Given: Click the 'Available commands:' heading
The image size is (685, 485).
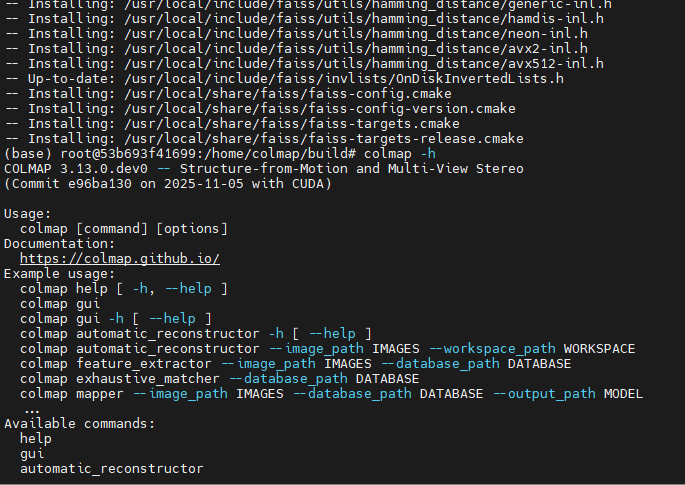Looking at the screenshot, I should pos(80,424).
